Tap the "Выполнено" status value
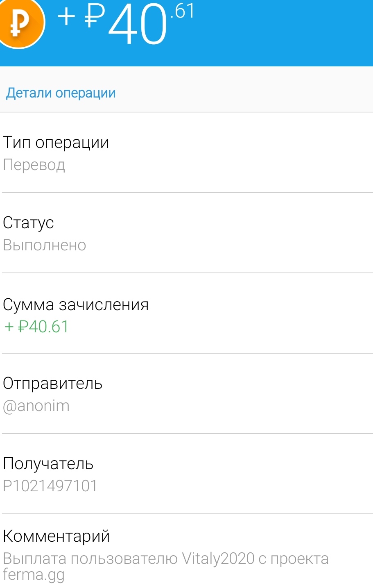Image resolution: width=373 pixels, height=588 pixels. pos(44,245)
